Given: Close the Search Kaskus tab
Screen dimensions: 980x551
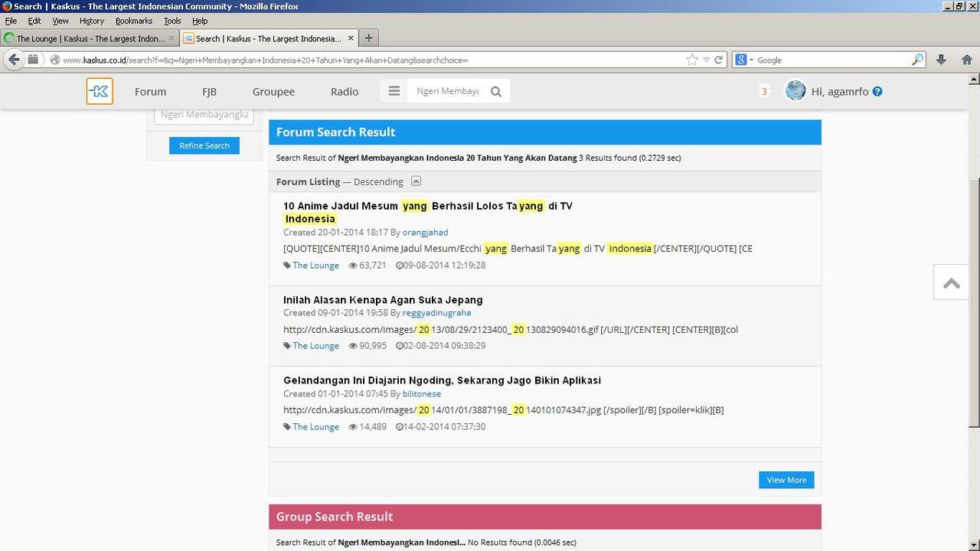Looking at the screenshot, I should click(351, 38).
